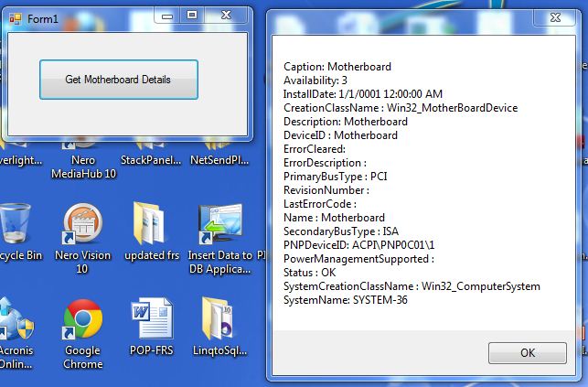588x387 pixels.
Task: Click the Nero MediaHub 10 label
Action: click(x=83, y=167)
